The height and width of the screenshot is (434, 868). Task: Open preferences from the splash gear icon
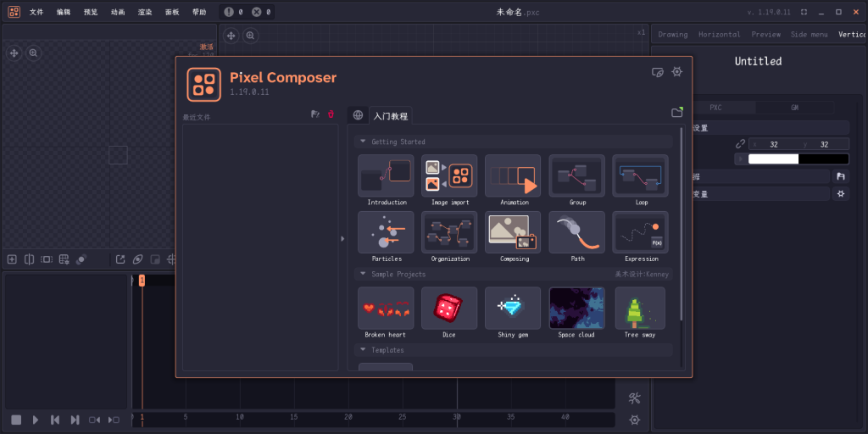[676, 72]
